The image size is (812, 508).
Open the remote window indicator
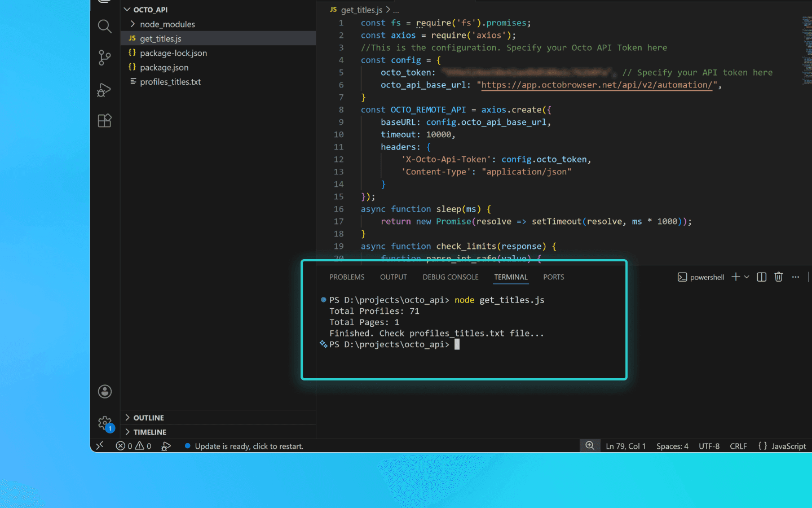tap(99, 446)
